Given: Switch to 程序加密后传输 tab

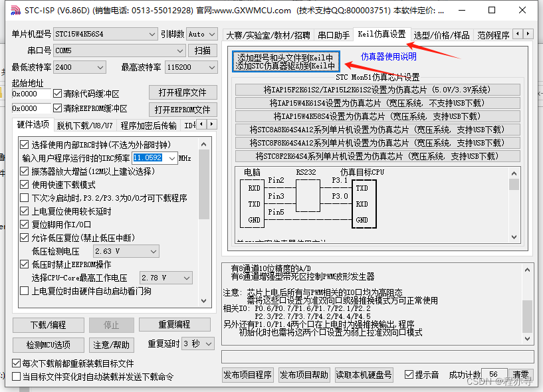Looking at the screenshot, I should [149, 126].
